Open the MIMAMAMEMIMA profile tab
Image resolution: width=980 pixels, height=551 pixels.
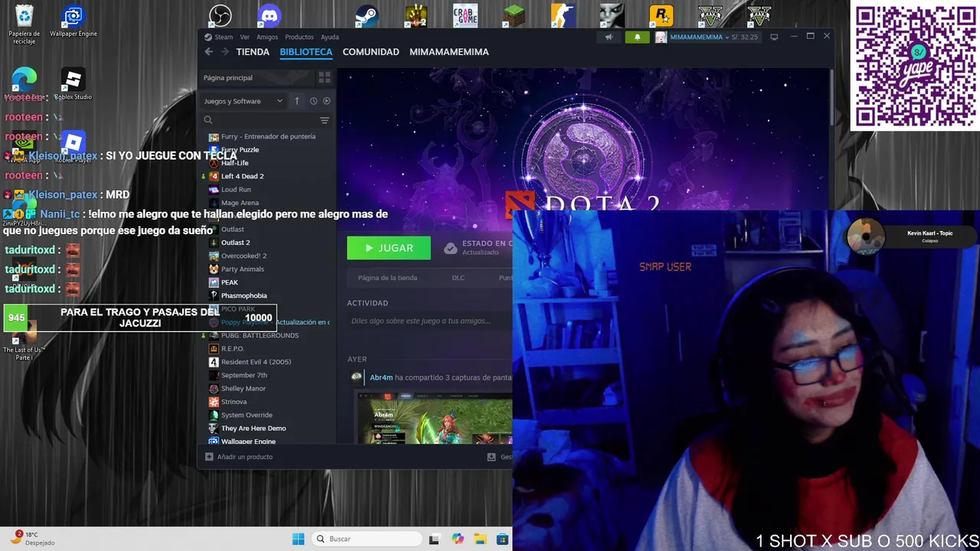coord(449,52)
